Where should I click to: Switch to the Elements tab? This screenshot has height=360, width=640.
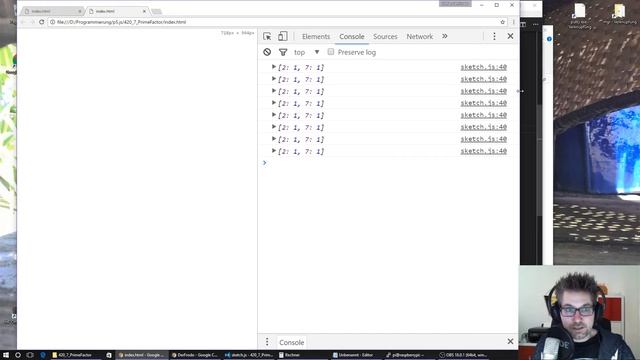pyautogui.click(x=316, y=37)
